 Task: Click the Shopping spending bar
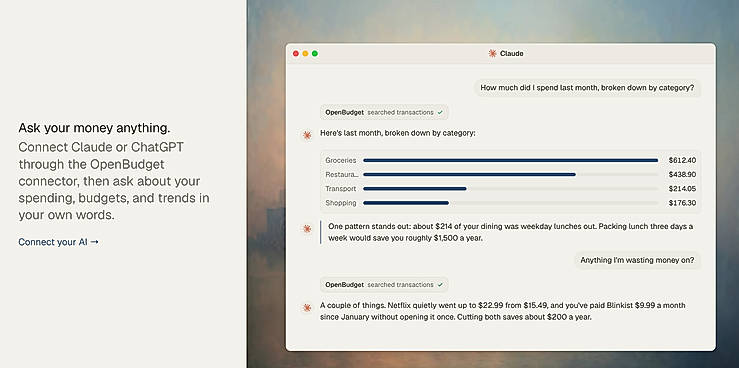coord(406,203)
